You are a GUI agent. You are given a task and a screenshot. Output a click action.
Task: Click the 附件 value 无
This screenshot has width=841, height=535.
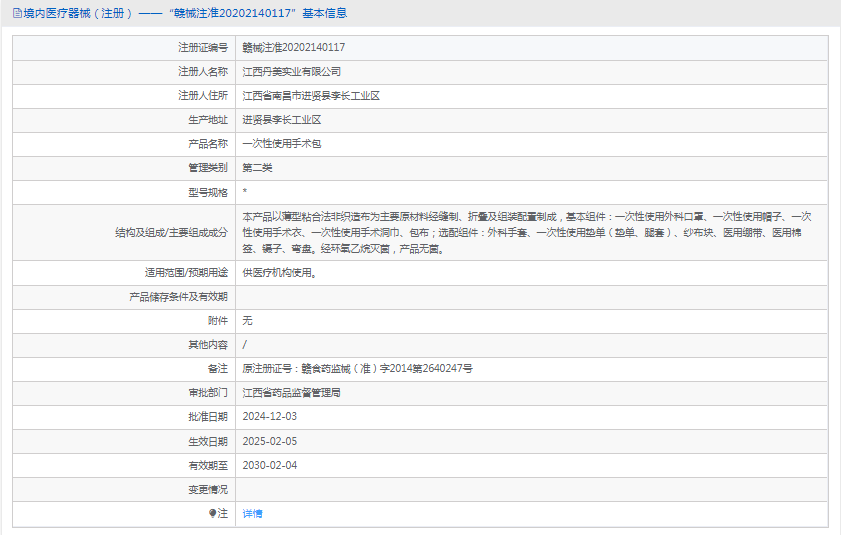(247, 321)
